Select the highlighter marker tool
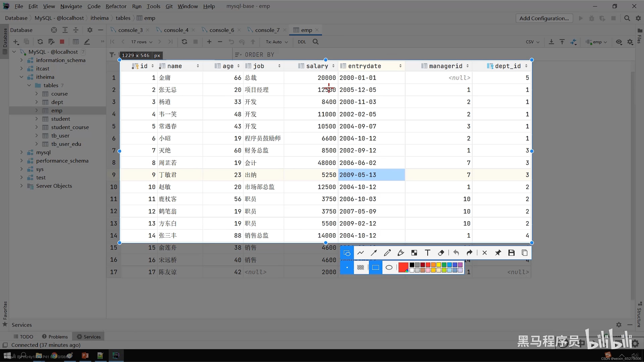 [x=400, y=253]
